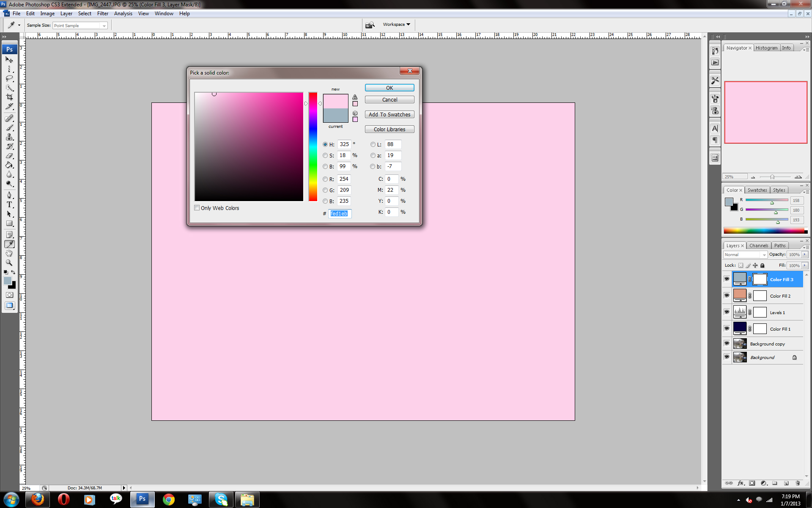This screenshot has width=812, height=508.
Task: Select the Eraser tool
Action: coord(9,155)
